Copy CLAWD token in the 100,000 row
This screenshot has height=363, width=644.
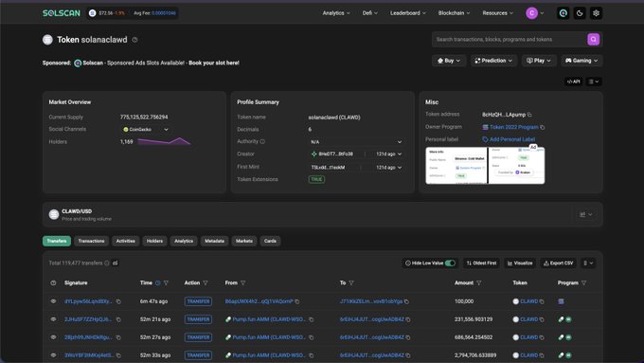pos(542,301)
